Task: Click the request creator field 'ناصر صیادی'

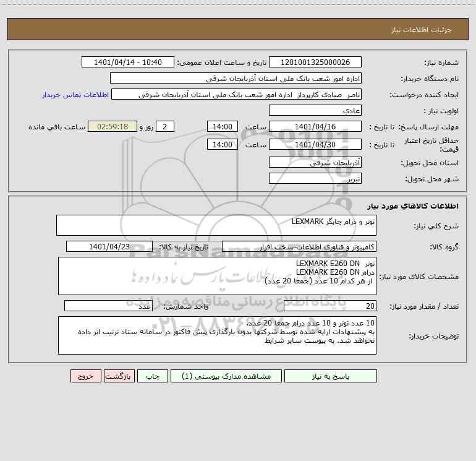Action: (x=236, y=95)
